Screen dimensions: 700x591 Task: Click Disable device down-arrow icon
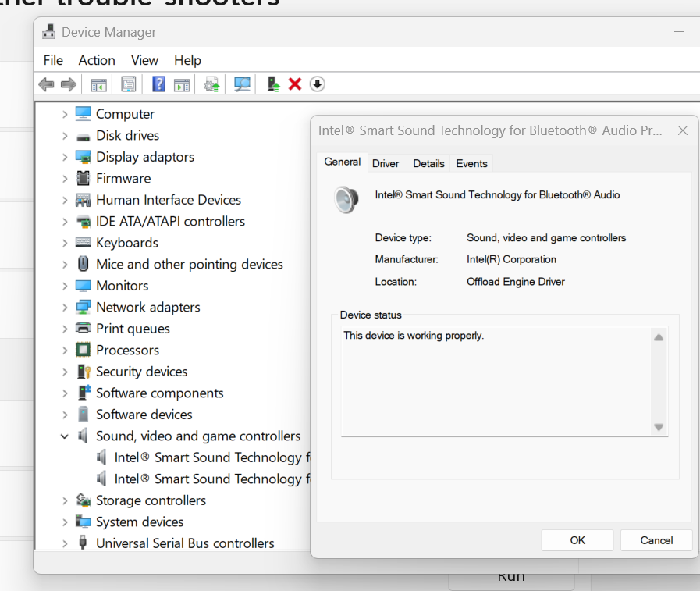click(x=317, y=84)
